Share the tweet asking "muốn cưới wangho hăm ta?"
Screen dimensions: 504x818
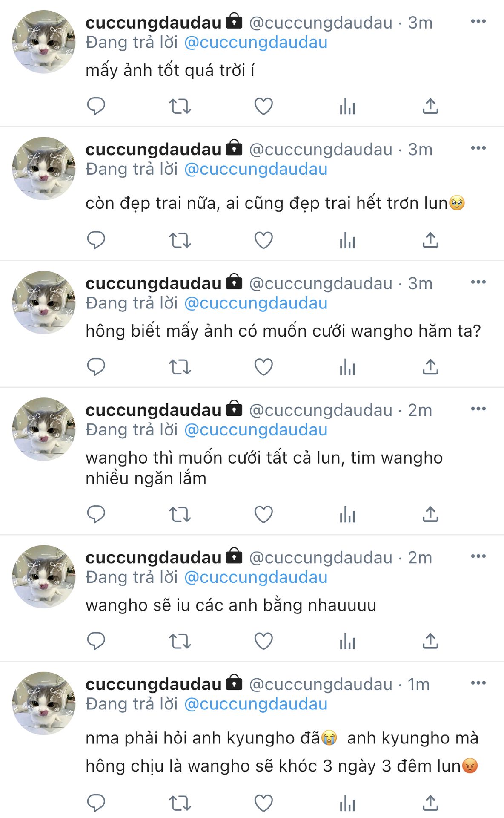430,367
